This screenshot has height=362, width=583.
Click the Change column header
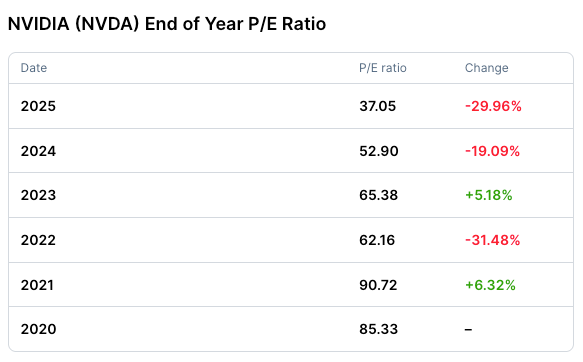click(486, 68)
